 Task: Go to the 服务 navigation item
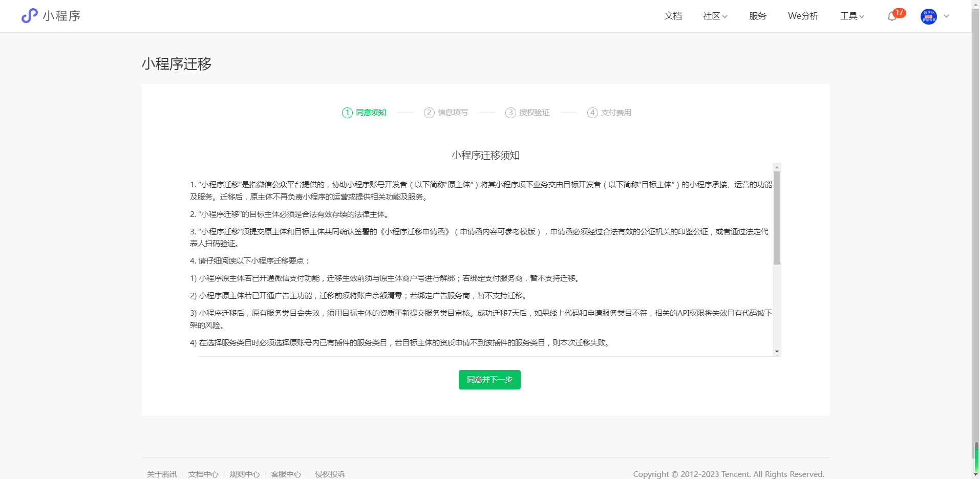coord(757,16)
